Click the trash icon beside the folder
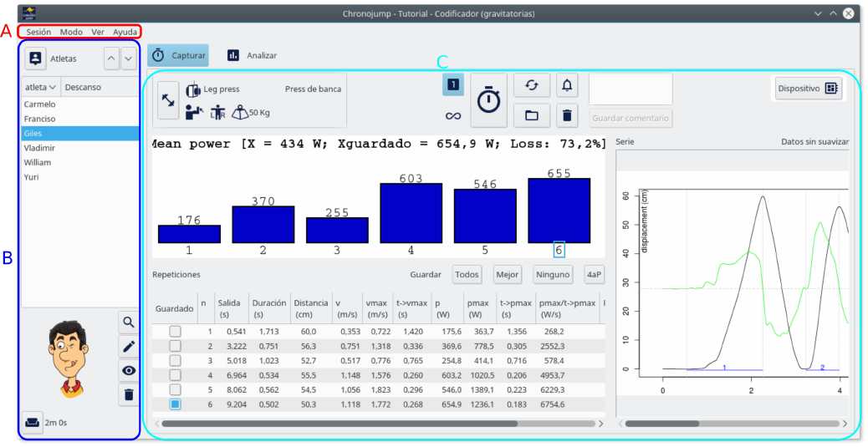 pyautogui.click(x=567, y=115)
